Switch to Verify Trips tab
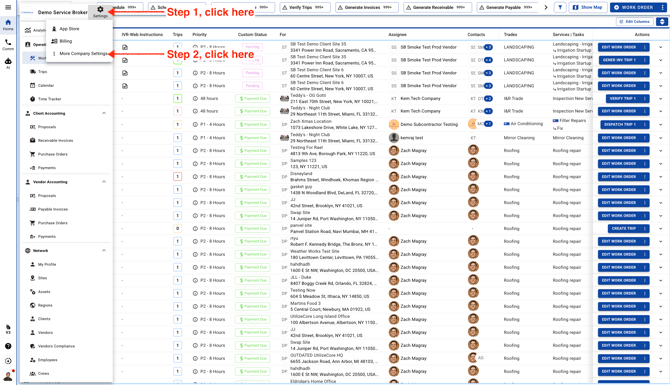This screenshot has height=385, width=670. [305, 7]
